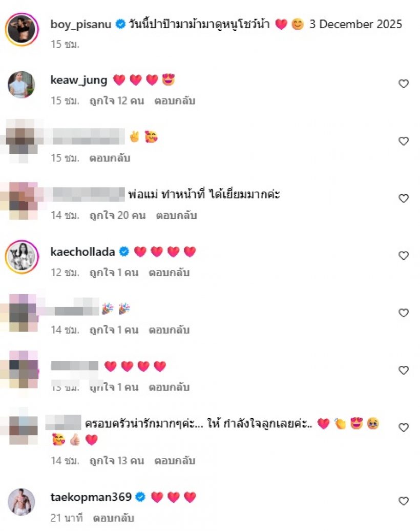Like the peace sign emoji comment
The height and width of the screenshot is (531, 420).
pyautogui.click(x=404, y=141)
